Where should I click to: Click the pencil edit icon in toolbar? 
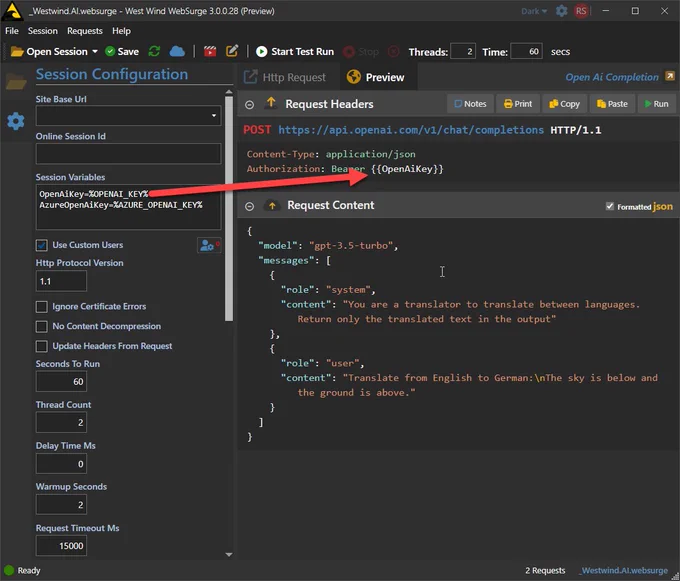click(x=232, y=51)
